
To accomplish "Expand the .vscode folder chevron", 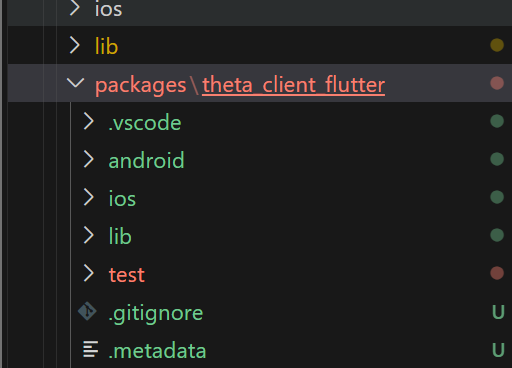I will [89, 121].
